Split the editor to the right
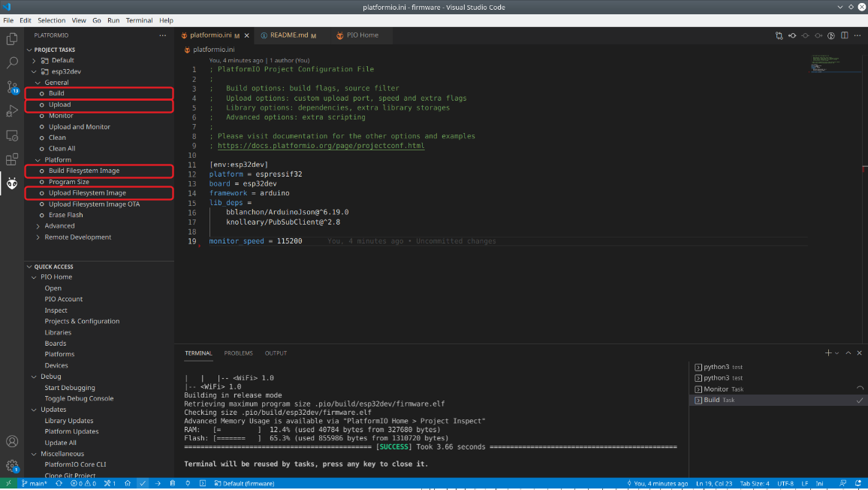 844,35
